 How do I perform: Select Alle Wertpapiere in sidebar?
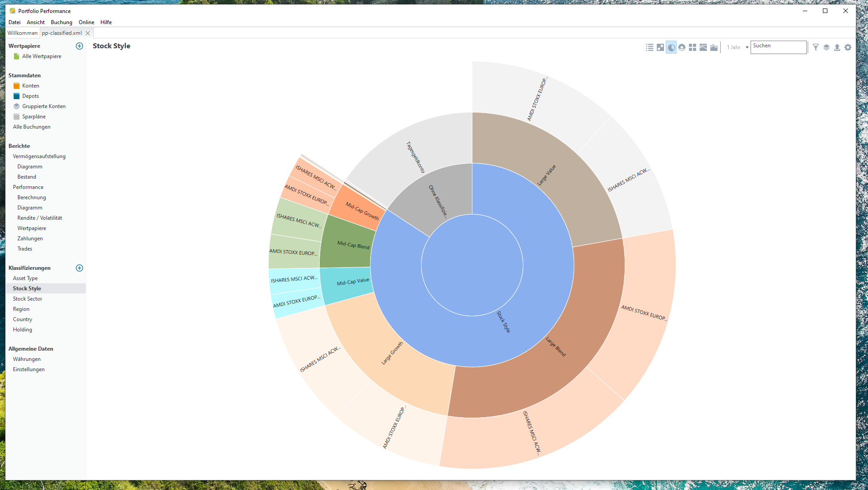[x=42, y=56]
